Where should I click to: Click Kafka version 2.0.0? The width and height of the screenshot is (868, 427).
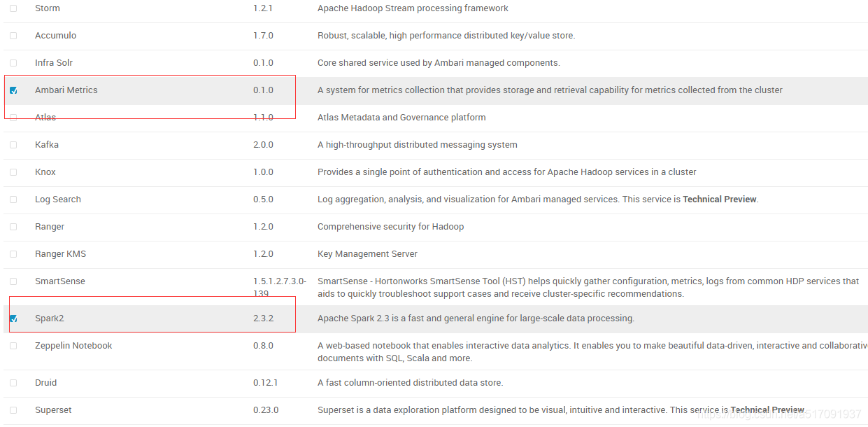[x=264, y=145]
